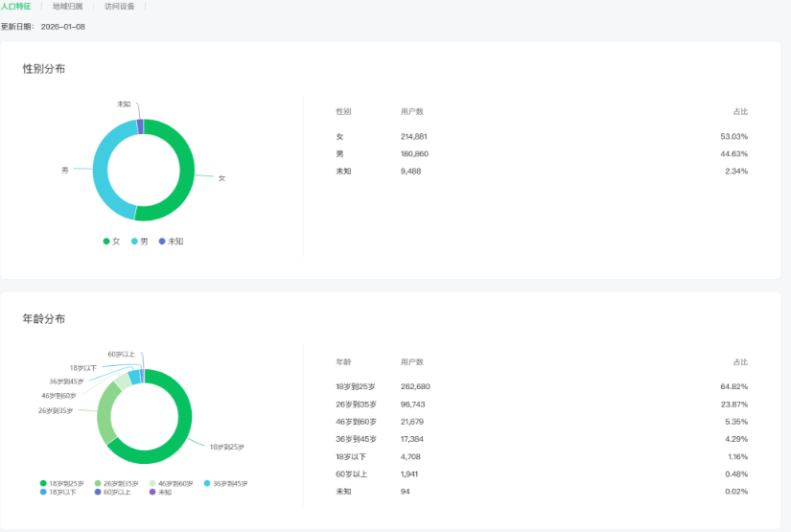The image size is (791, 532).
Task: Click the 60岁以上 callout label above donut
Action: point(121,354)
